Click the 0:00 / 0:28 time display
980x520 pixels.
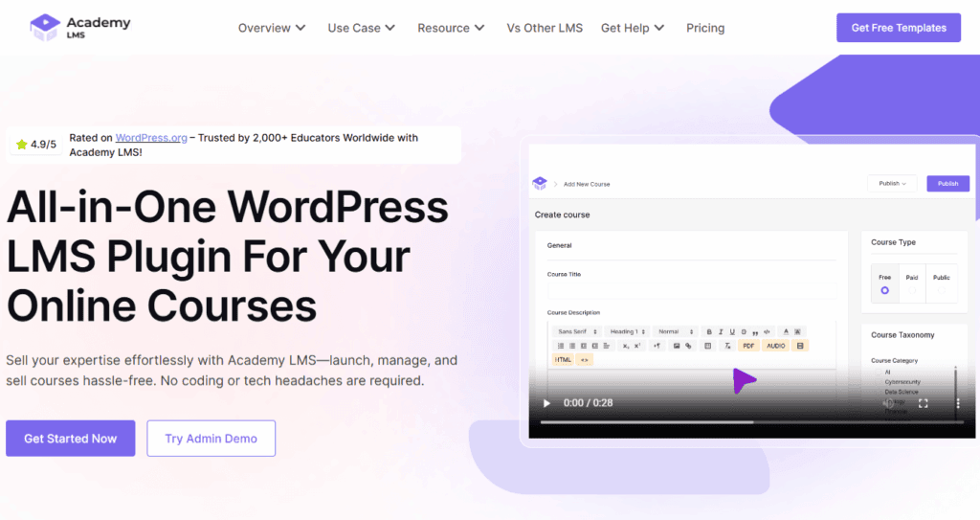pos(589,403)
